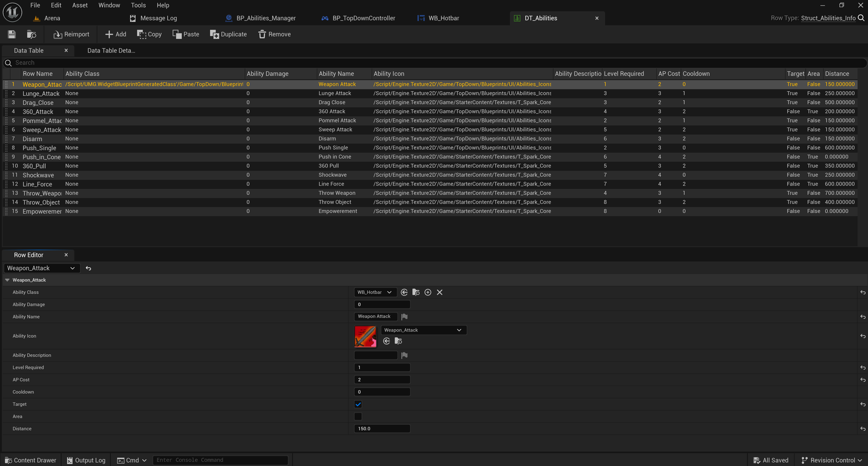Click the Save data table icon

[x=12, y=34]
